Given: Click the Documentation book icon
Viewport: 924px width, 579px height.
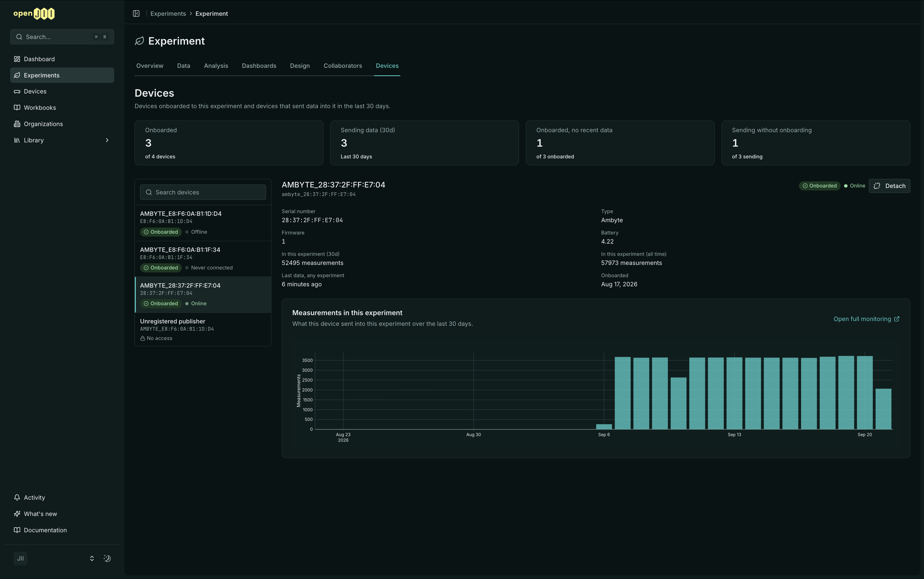Looking at the screenshot, I should (17, 530).
